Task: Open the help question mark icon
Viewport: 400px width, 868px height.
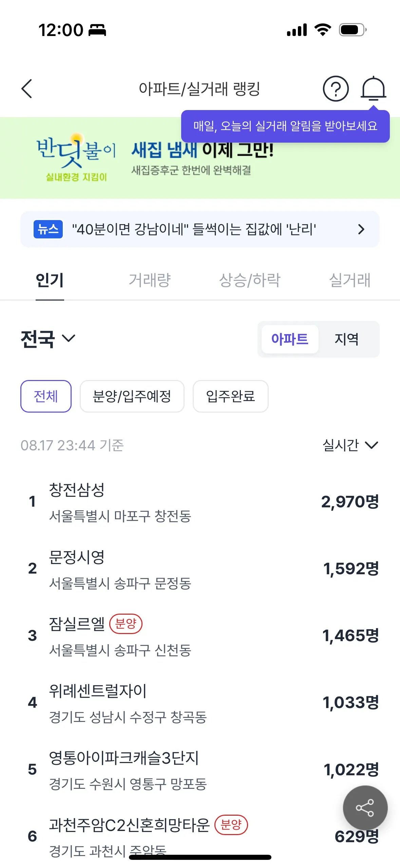Action: click(336, 89)
